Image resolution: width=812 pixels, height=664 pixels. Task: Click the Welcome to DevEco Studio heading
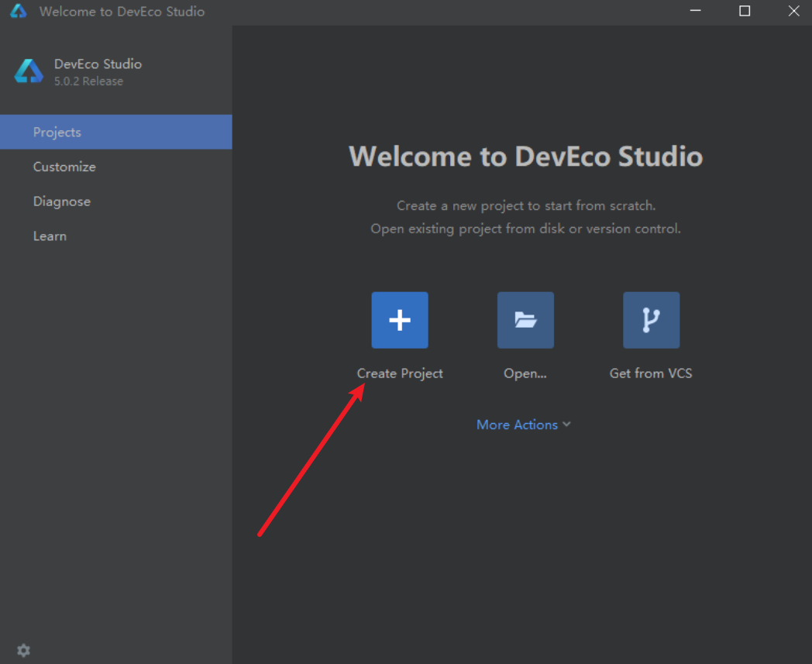tap(525, 156)
